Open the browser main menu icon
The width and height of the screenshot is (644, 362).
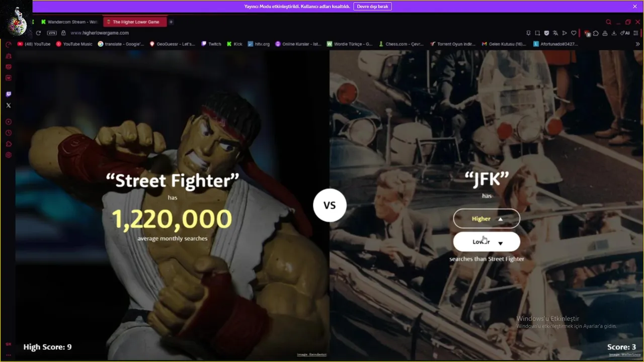pyautogui.click(x=635, y=33)
